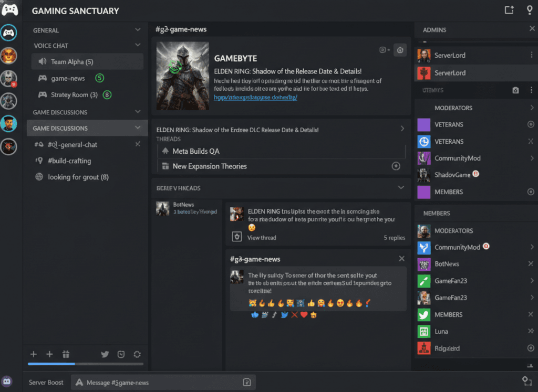Toggle the camera badge in the UTEMAYS header
This screenshot has height=392, width=538.
(516, 90)
